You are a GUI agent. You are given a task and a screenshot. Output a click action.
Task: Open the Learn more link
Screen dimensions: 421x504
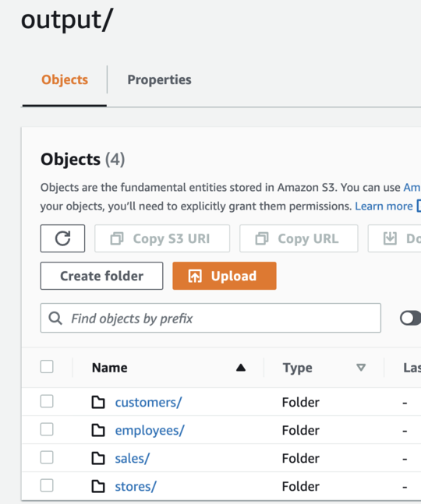pos(384,206)
